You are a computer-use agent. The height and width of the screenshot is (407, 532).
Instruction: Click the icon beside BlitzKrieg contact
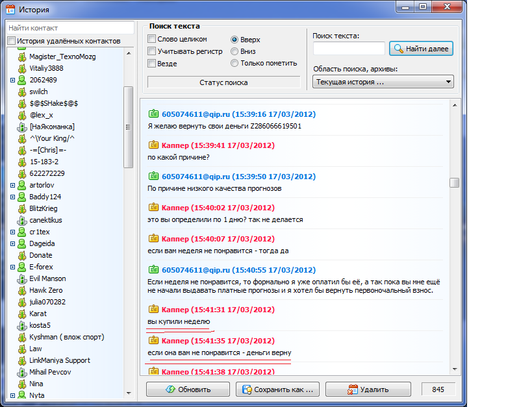click(22, 208)
